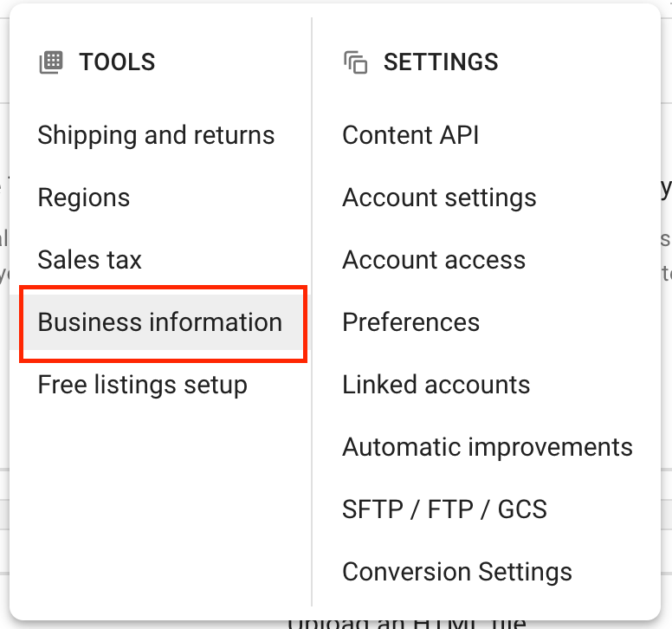The width and height of the screenshot is (672, 629).
Task: Open Linked accounts
Action: 436,385
